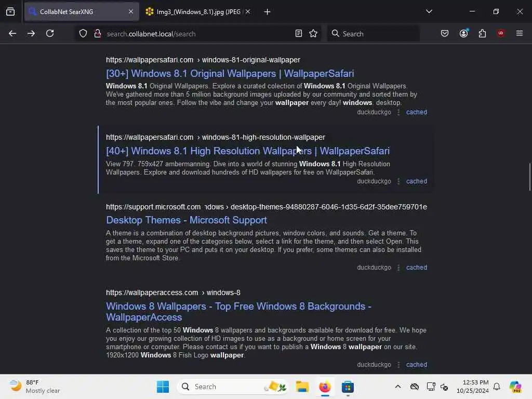Open Microsoft Store from taskbar
This screenshot has width=532, height=399.
348,387
